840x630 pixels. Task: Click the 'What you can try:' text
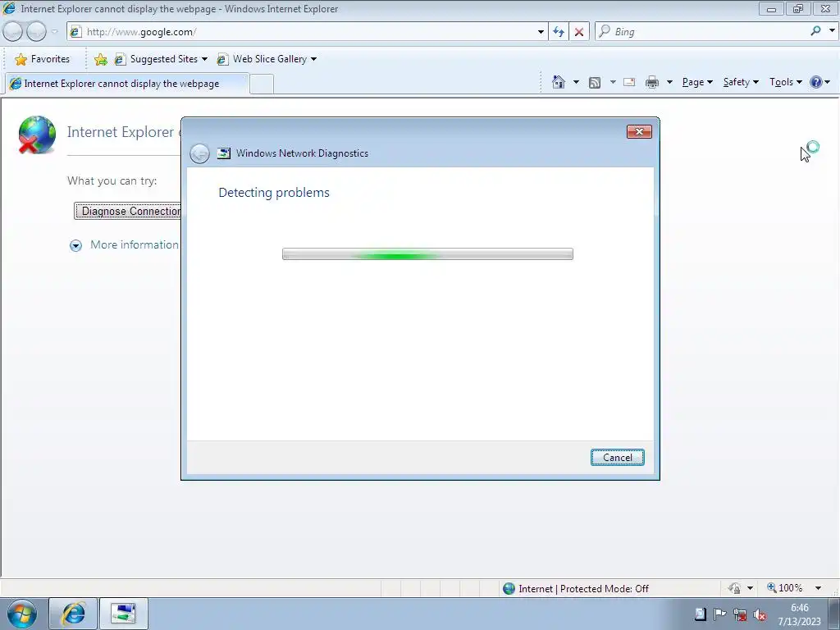tap(112, 181)
